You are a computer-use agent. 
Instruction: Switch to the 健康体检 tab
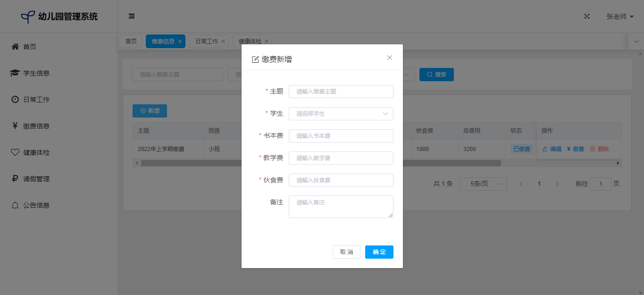coord(250,42)
